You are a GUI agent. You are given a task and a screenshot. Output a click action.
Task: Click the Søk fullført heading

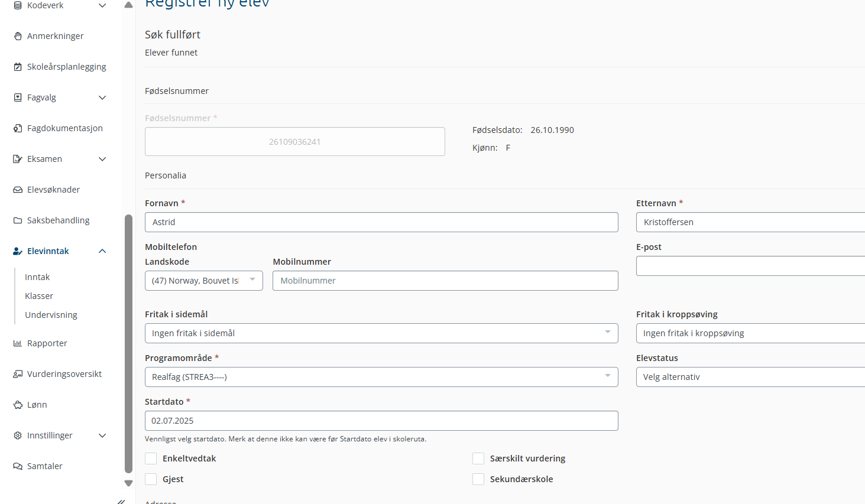[173, 35]
